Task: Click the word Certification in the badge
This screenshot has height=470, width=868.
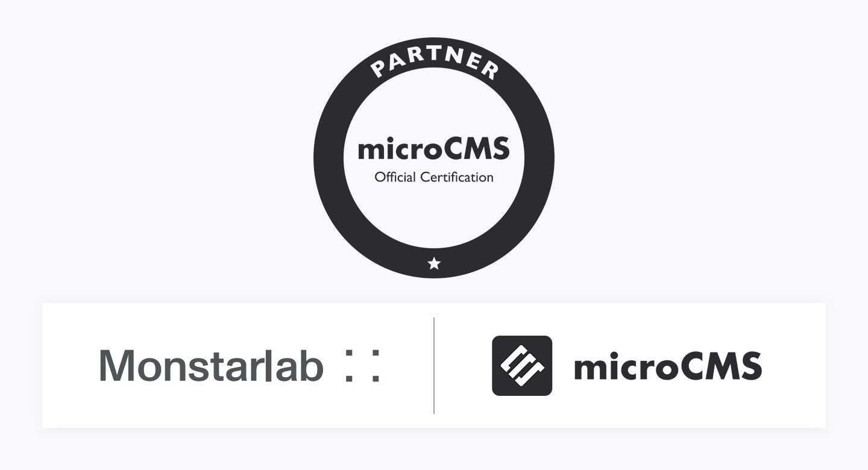Action: pyautogui.click(x=457, y=177)
